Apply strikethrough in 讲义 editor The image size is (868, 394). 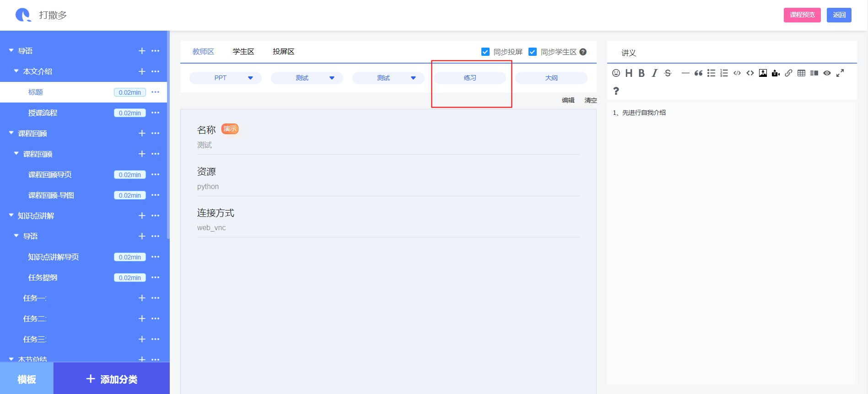668,73
